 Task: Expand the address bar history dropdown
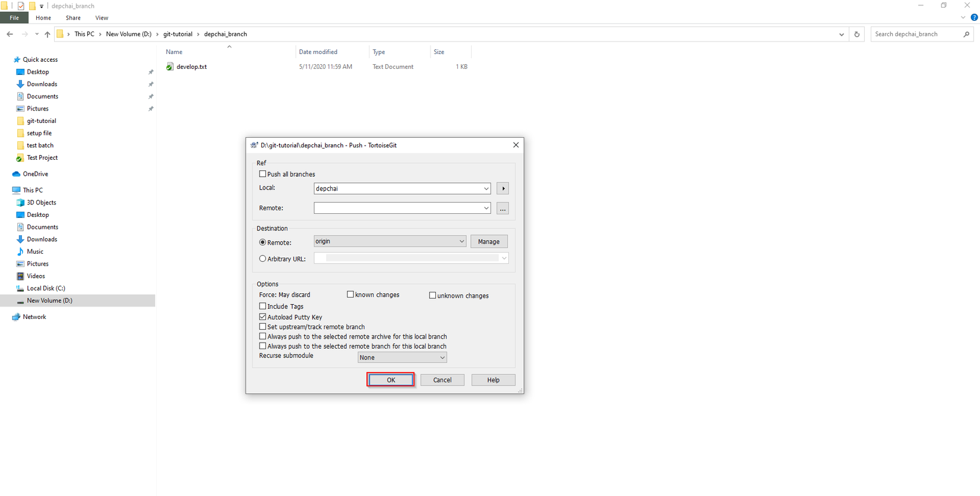pos(842,34)
